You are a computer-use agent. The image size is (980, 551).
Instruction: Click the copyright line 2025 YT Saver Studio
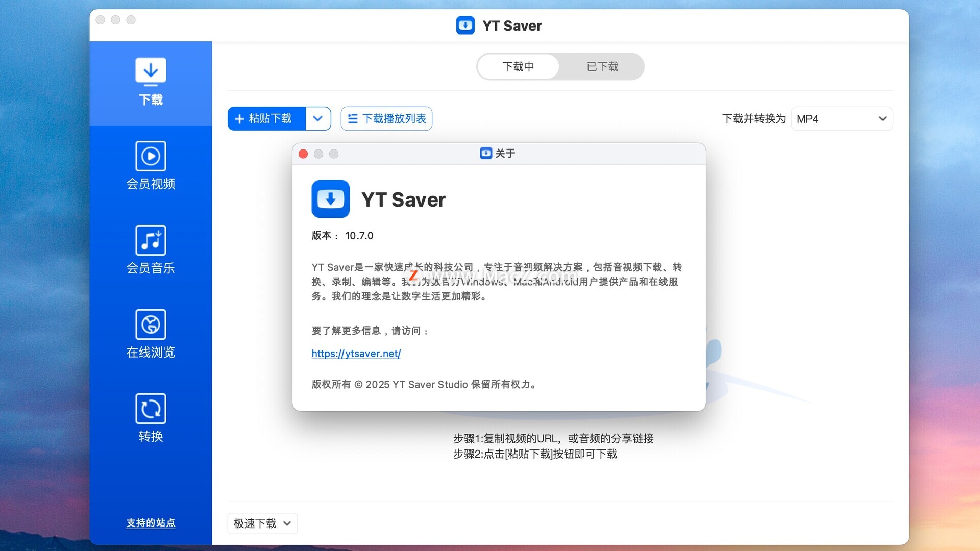tap(424, 385)
